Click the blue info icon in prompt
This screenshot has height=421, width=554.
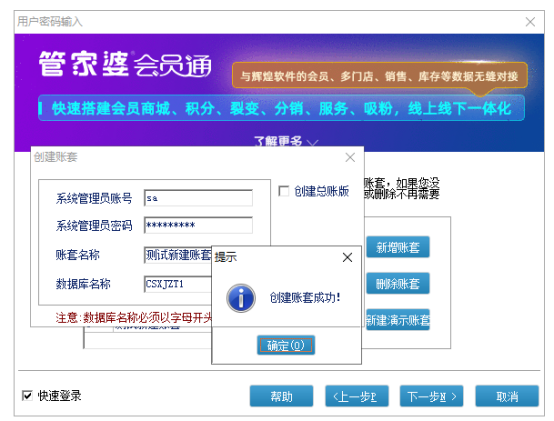tap(241, 298)
